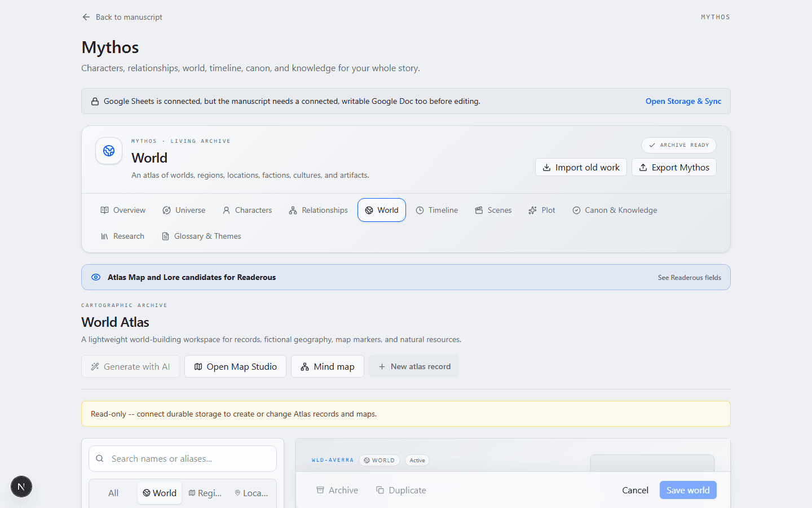Save world record

coord(688,490)
